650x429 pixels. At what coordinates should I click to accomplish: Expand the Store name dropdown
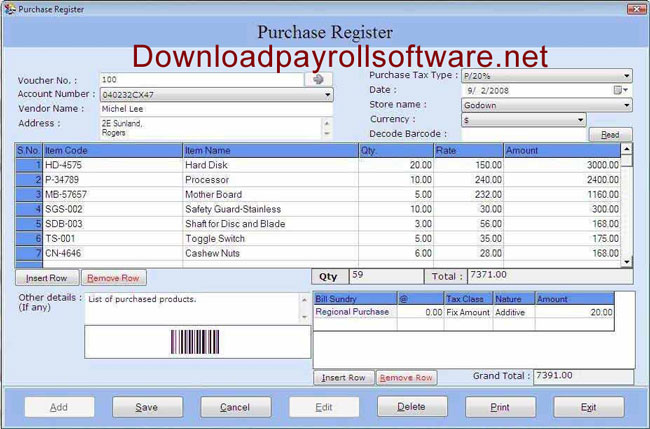tap(626, 105)
